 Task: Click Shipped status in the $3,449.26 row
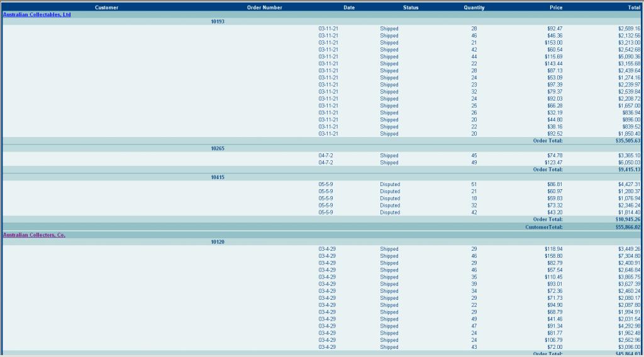(x=389, y=249)
